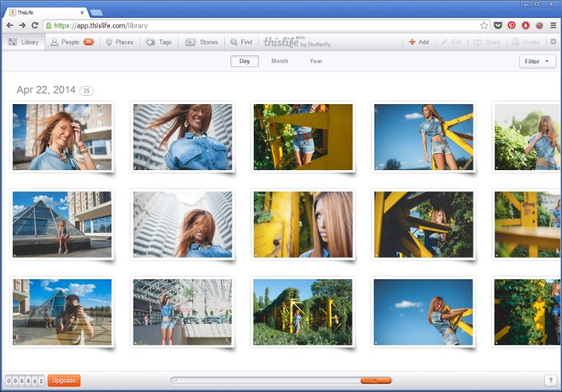Click the orange Upgrade button
Viewport: 562px width, 392px height.
[64, 381]
